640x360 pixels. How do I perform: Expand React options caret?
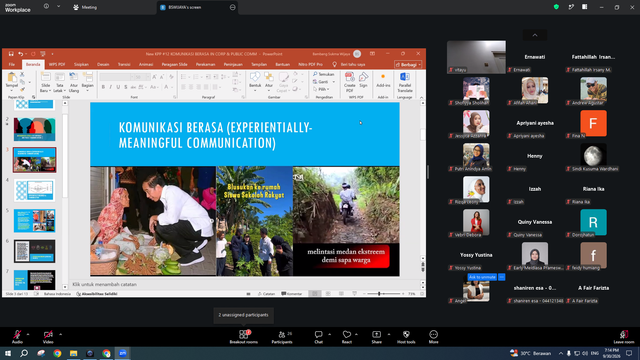click(356, 334)
